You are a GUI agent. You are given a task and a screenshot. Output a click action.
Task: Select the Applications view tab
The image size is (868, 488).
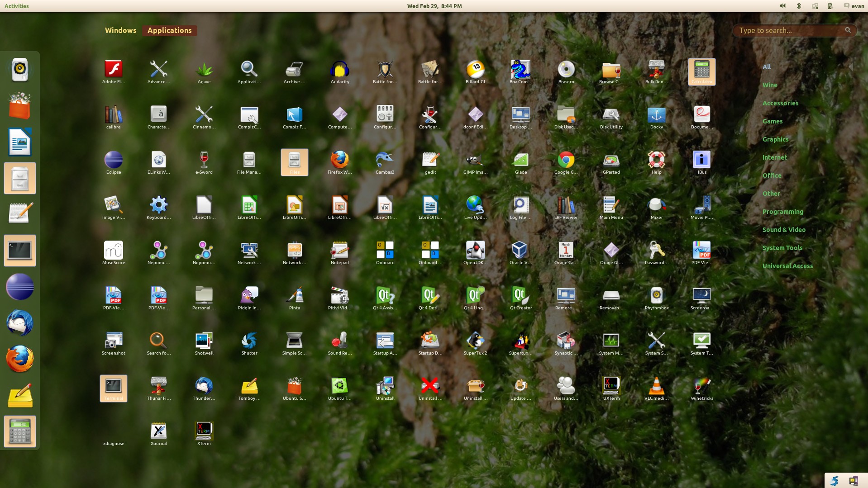[x=170, y=30]
